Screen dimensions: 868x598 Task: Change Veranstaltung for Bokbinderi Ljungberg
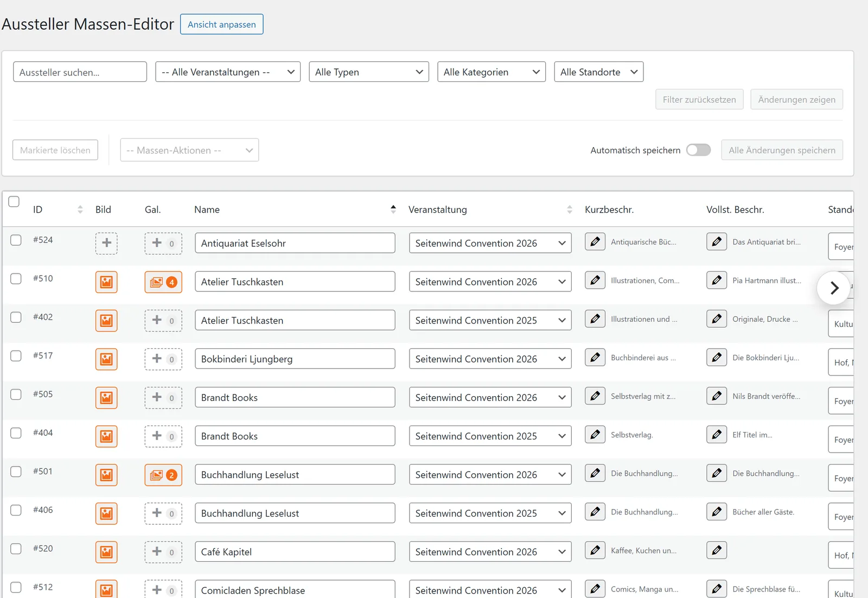[490, 359]
